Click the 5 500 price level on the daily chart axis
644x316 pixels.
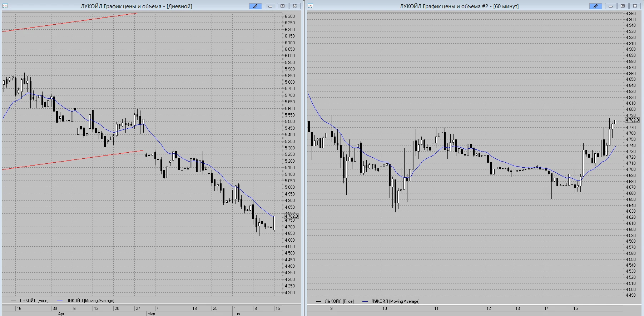(x=290, y=122)
